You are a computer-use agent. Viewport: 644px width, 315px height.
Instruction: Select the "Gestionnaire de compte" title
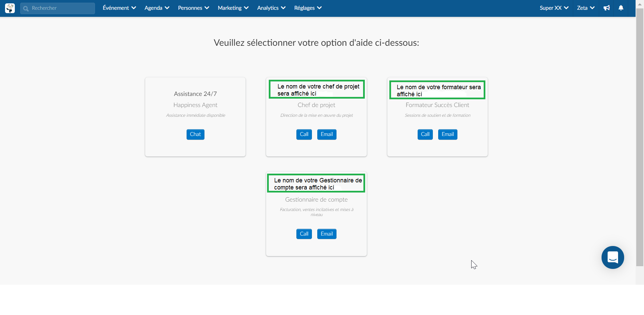point(316,200)
